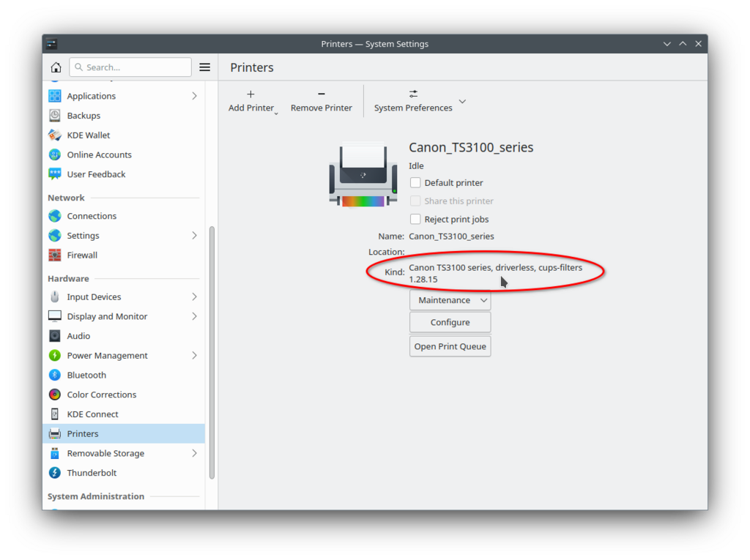Enable the Default printer checkbox
Screen dimensions: 750x560
coord(415,183)
